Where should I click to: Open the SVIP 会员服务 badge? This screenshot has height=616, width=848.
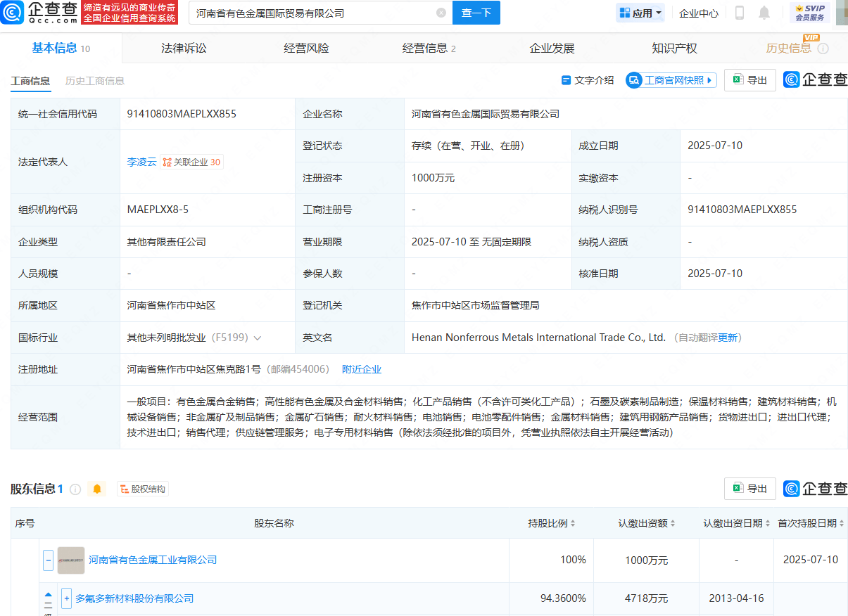[809, 13]
